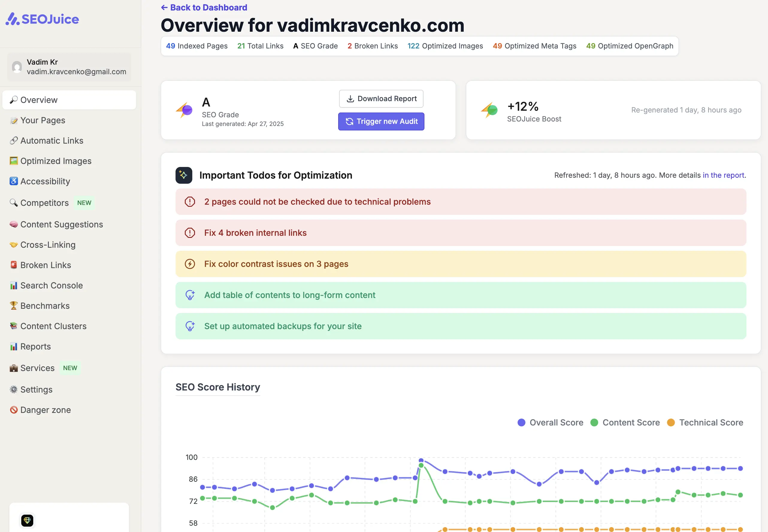Viewport: 768px width, 532px height.
Task: Click the magnifier icon next to Competitors
Action: 13,203
